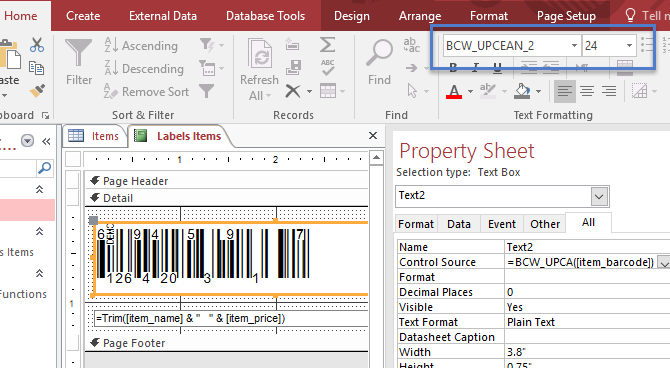670x368 pixels.
Task: Click the Totals sigma icon
Action: [327, 44]
